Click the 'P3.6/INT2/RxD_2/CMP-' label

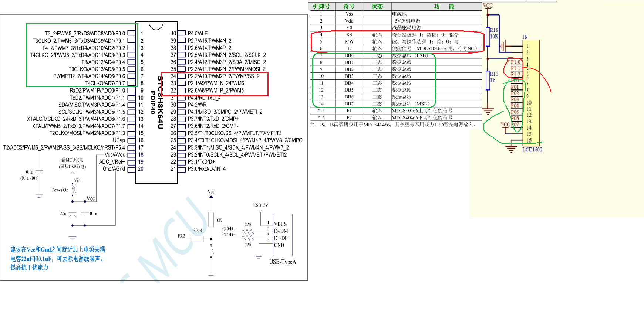click(x=213, y=126)
